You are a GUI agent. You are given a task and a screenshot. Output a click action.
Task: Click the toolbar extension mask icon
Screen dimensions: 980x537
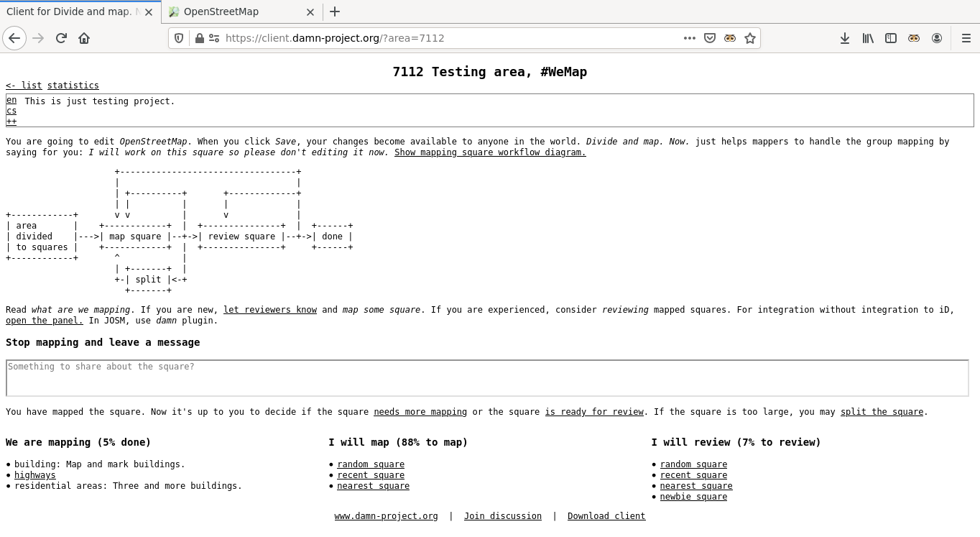pos(914,38)
